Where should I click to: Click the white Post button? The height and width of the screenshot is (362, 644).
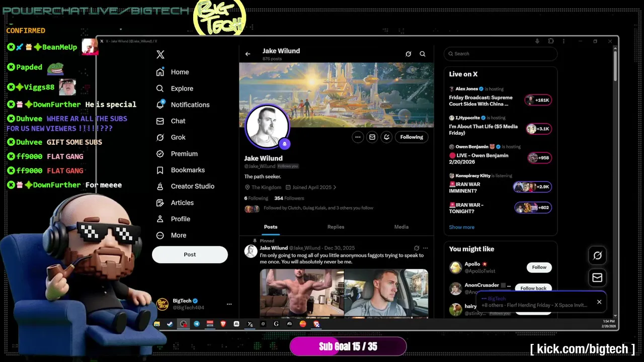coord(190,254)
